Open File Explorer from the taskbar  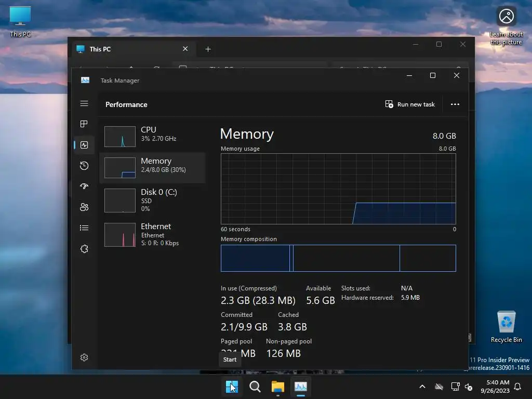278,387
